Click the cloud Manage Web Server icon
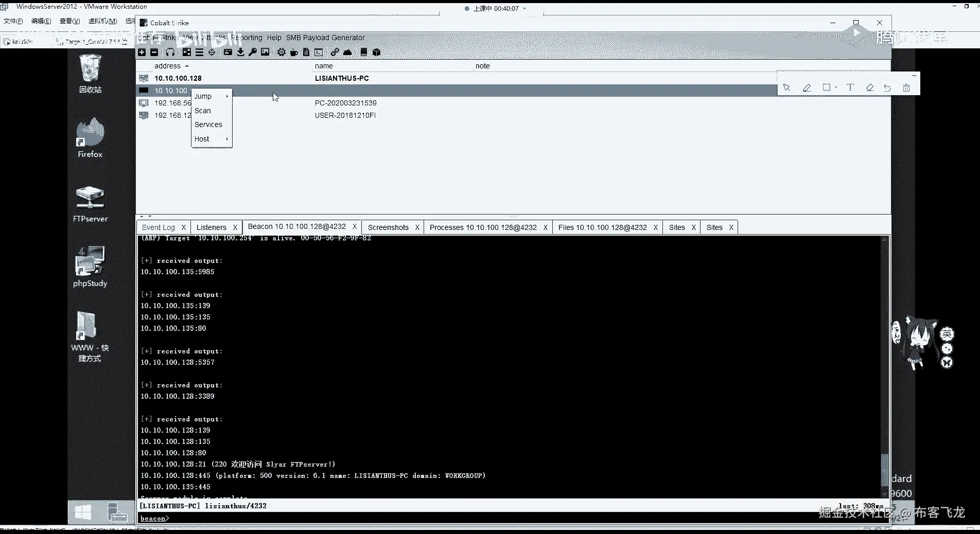980x534 pixels. 347,52
